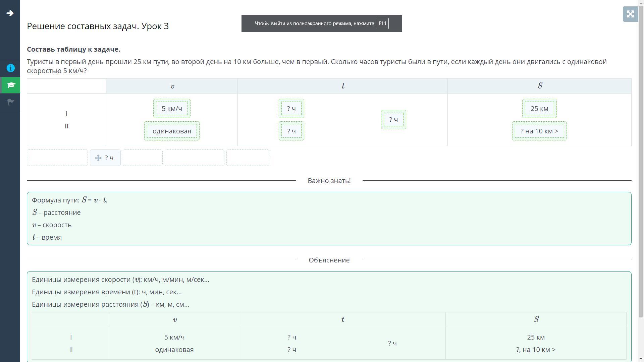
Task: Click the first-row '? ч' time tile
Action: click(291, 109)
